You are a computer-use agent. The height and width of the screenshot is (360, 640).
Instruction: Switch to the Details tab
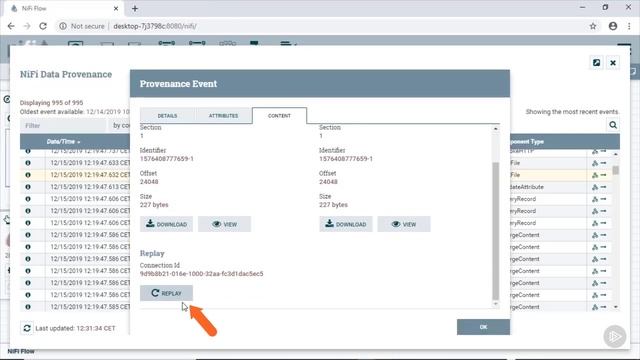(167, 116)
